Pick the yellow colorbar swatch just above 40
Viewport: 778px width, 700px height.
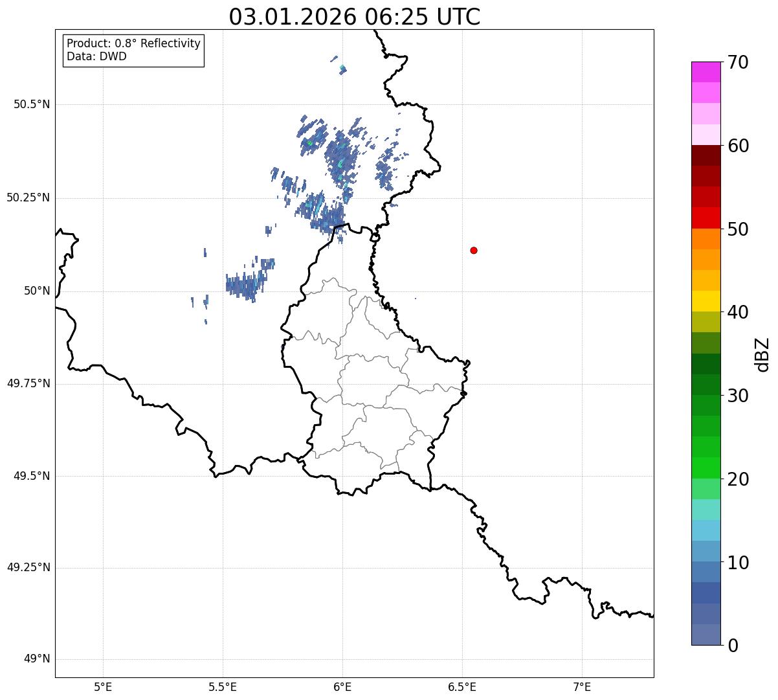[x=706, y=301]
